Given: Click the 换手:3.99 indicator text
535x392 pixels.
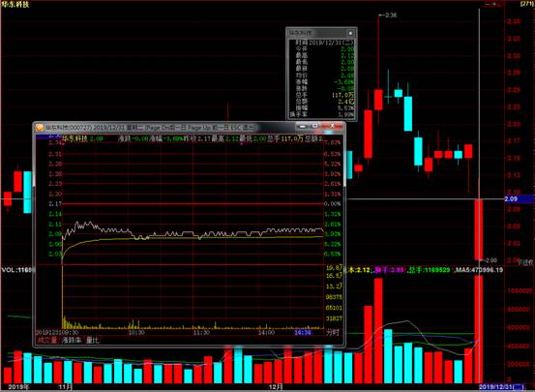Looking at the screenshot, I should (x=389, y=270).
